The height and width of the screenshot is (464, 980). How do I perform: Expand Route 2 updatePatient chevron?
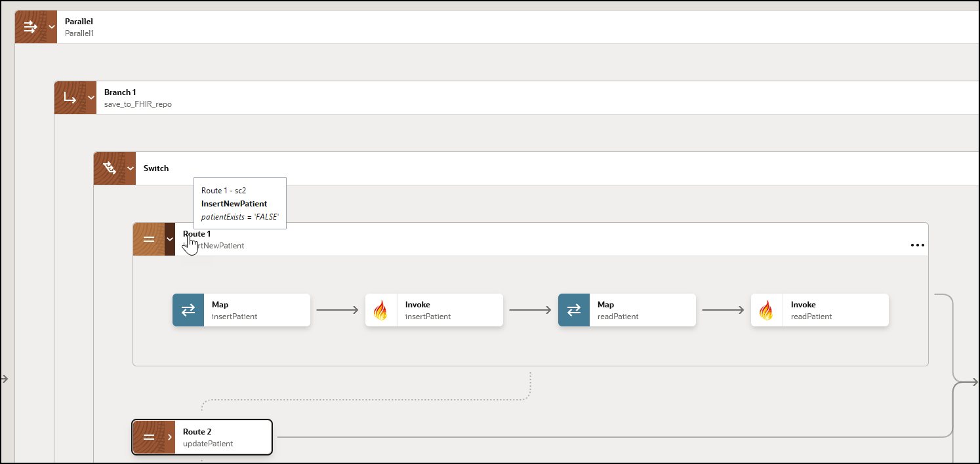pos(170,437)
